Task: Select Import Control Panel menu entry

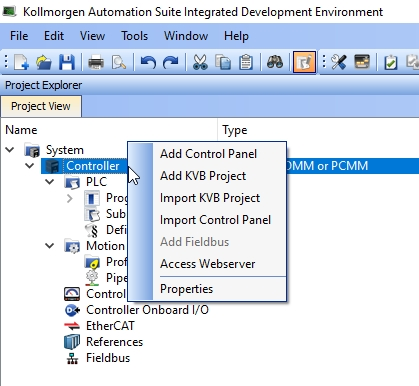Action: [x=215, y=220]
